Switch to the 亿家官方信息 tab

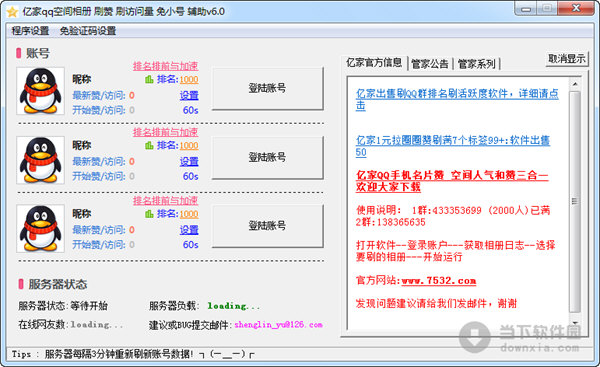pos(374,62)
